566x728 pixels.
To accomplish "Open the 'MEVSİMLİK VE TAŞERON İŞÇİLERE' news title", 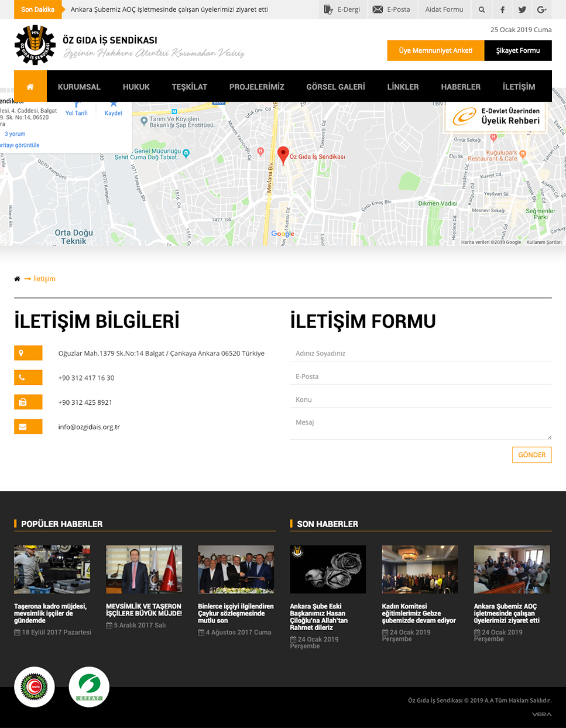I will [144, 610].
